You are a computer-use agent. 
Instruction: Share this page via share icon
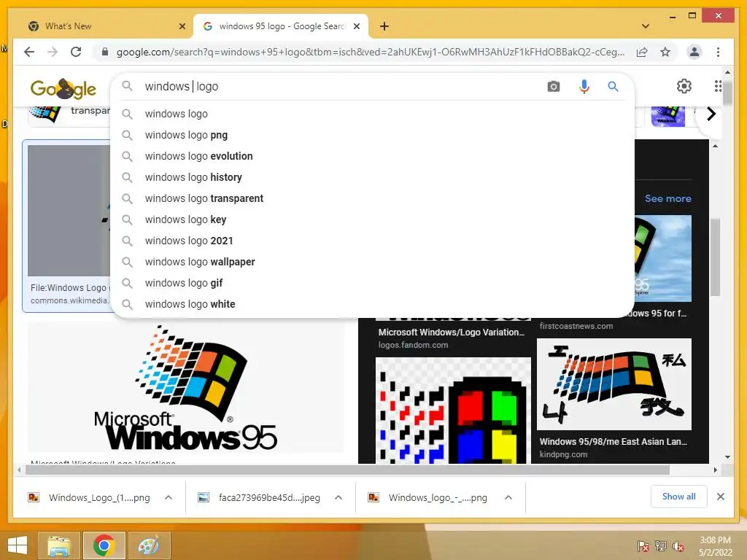point(642,52)
